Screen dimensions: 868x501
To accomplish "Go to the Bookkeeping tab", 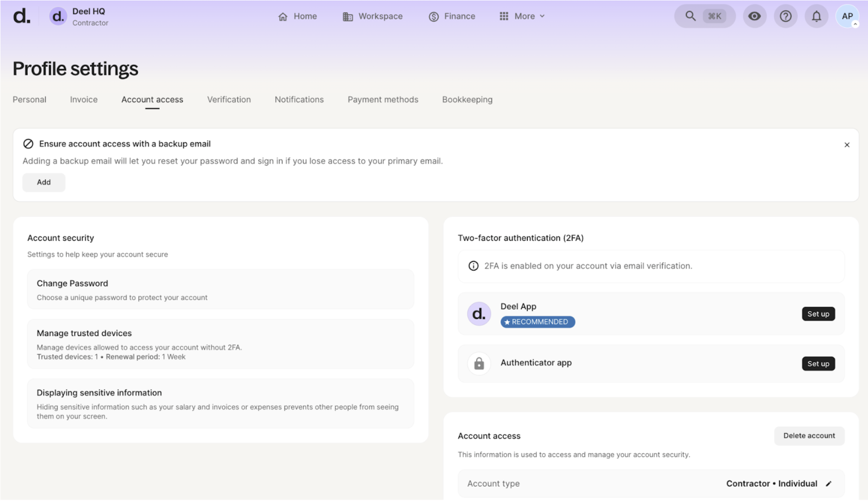I will point(467,99).
